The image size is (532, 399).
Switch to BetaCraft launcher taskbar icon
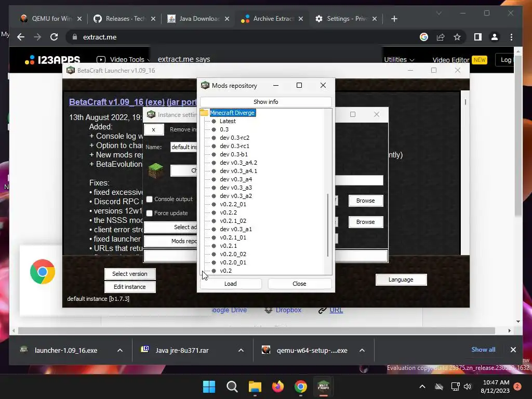pyautogui.click(x=323, y=387)
